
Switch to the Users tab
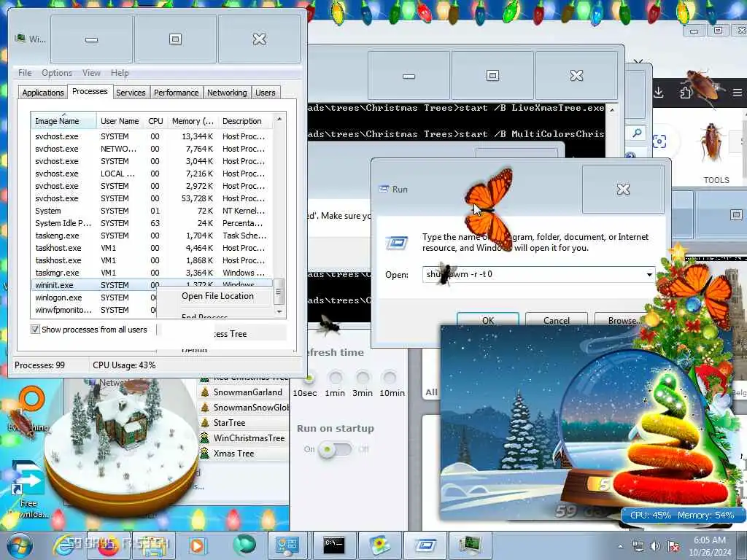coord(266,93)
